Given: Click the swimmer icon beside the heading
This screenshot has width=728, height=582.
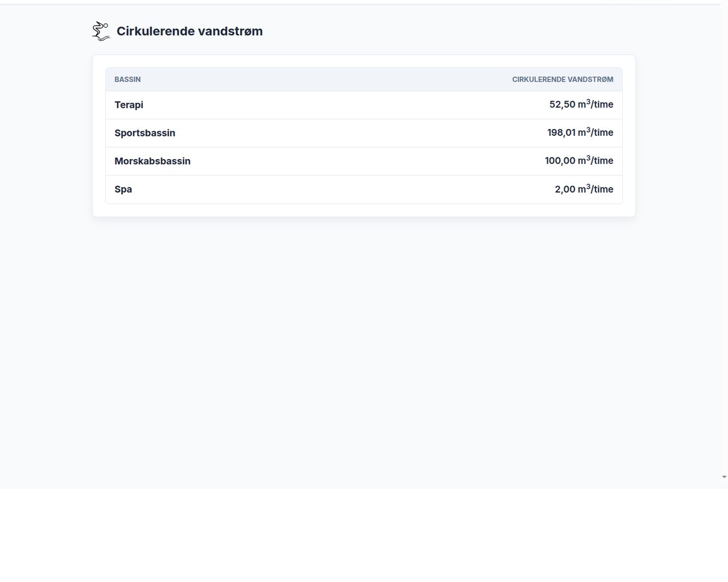Looking at the screenshot, I should (x=101, y=31).
